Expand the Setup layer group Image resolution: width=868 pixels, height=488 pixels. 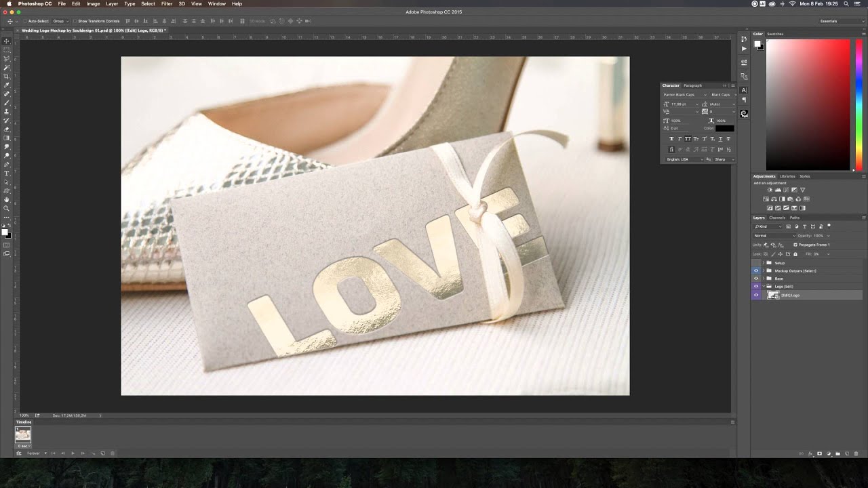[x=764, y=262]
